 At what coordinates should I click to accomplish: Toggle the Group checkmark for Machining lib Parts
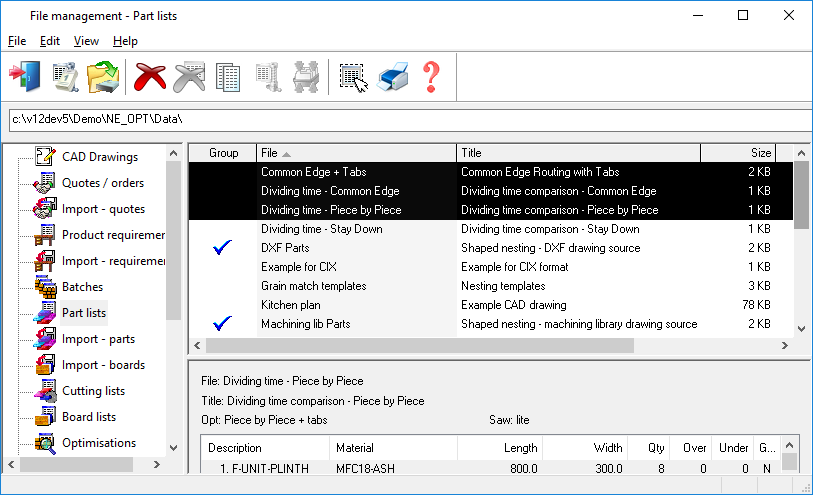click(222, 323)
